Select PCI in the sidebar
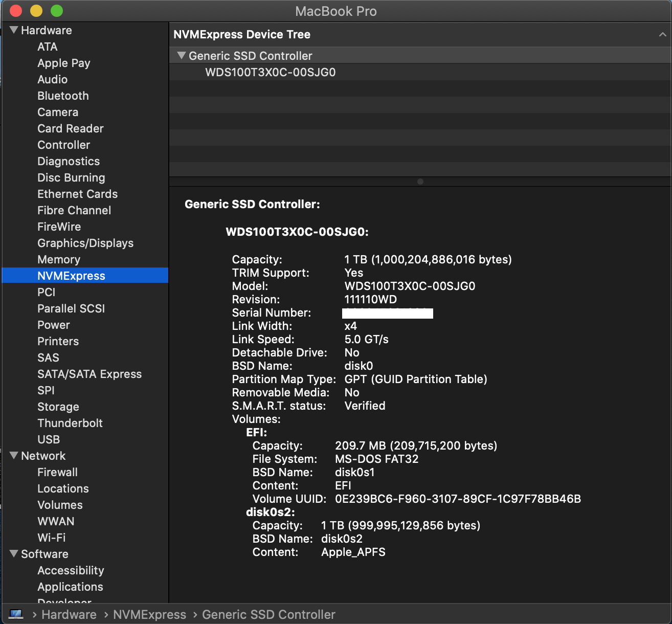The height and width of the screenshot is (624, 672). point(47,292)
